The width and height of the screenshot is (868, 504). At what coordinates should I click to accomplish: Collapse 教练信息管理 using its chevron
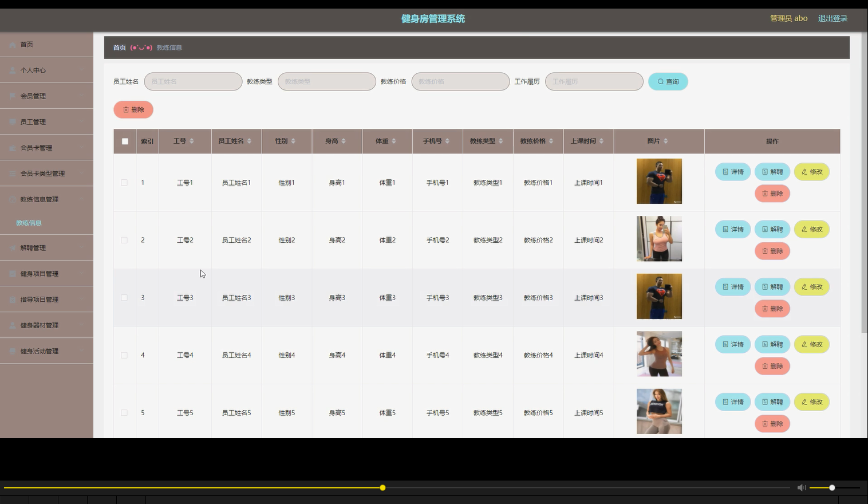pyautogui.click(x=82, y=199)
